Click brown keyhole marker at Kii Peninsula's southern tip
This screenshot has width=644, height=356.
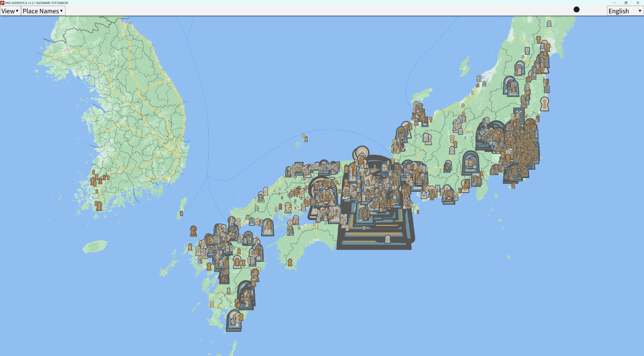click(x=290, y=262)
